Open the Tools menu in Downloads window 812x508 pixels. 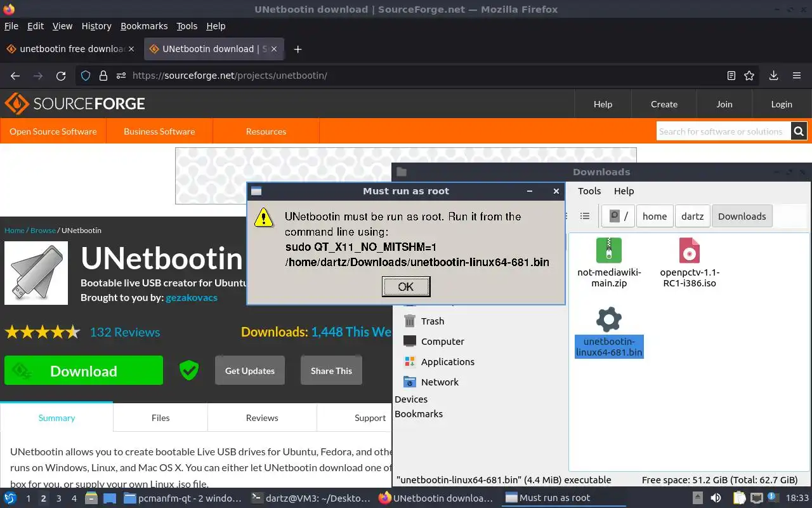589,191
